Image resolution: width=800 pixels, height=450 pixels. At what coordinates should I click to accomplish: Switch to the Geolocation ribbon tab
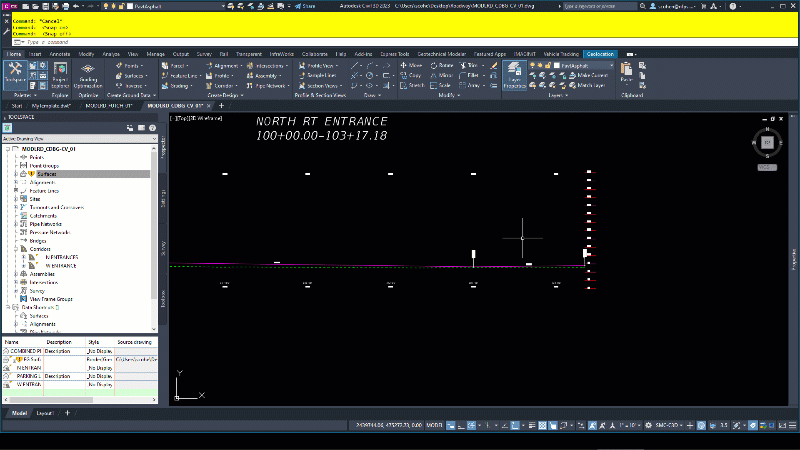(x=601, y=53)
